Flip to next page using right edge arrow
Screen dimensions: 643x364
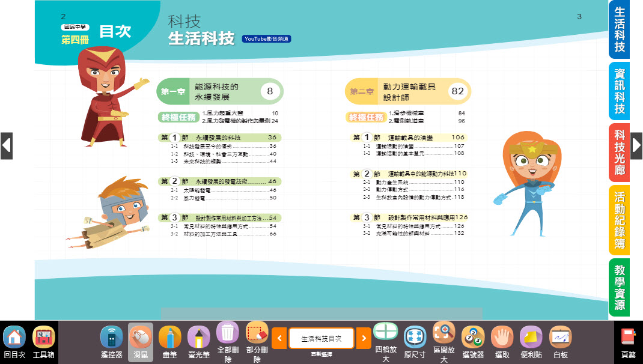click(x=636, y=145)
